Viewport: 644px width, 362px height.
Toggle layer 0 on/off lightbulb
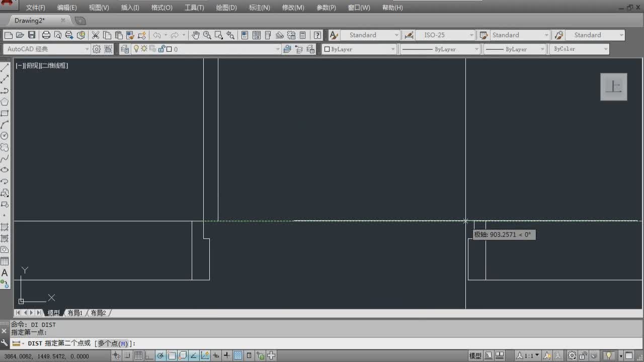pos(136,49)
